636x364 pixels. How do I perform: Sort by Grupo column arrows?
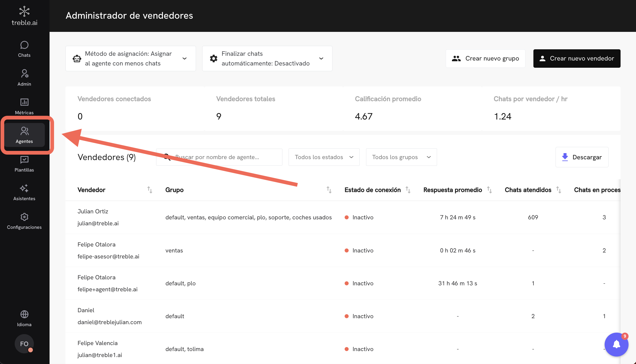tap(329, 190)
